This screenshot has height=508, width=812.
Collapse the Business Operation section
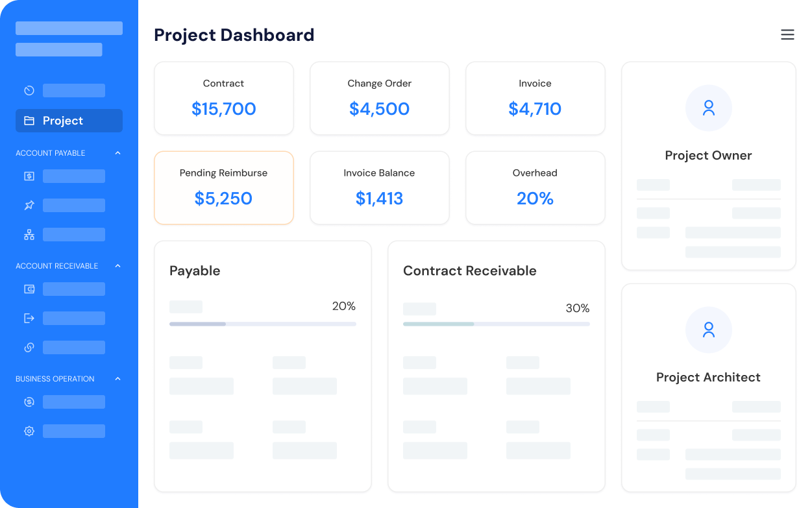[x=117, y=378]
